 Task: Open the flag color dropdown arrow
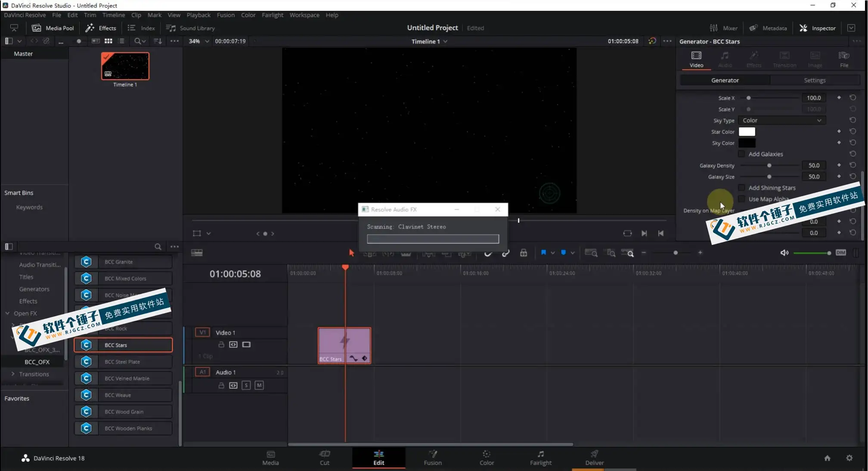click(x=552, y=253)
